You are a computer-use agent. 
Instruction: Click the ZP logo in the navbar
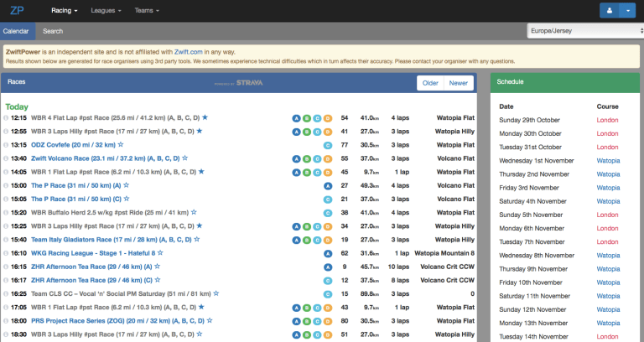(17, 11)
